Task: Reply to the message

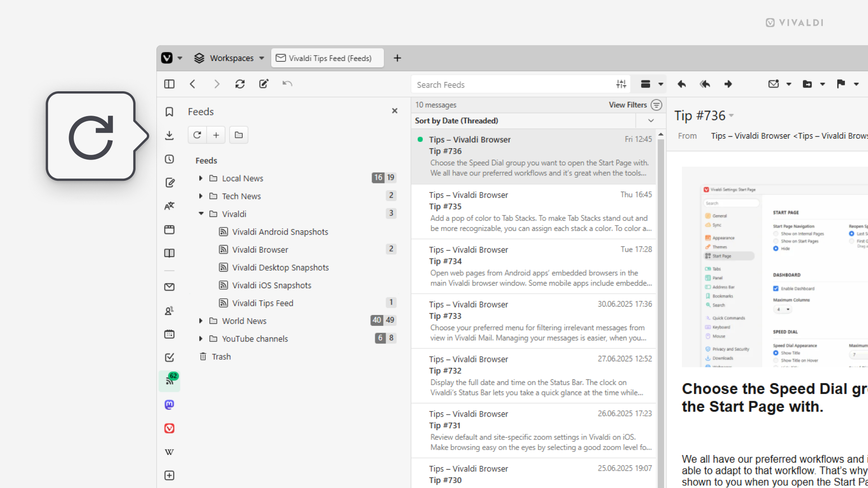Action: (682, 84)
